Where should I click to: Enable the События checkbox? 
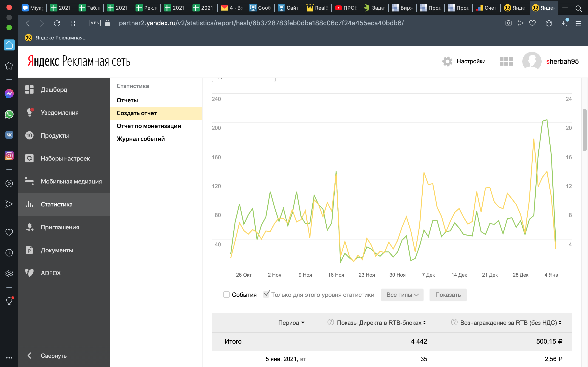point(226,295)
